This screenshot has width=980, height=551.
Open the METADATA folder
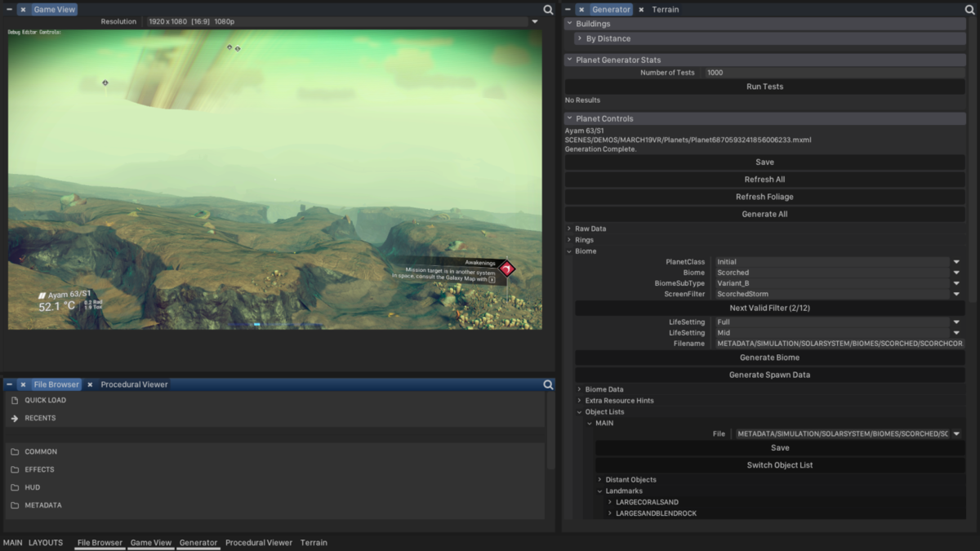42,505
